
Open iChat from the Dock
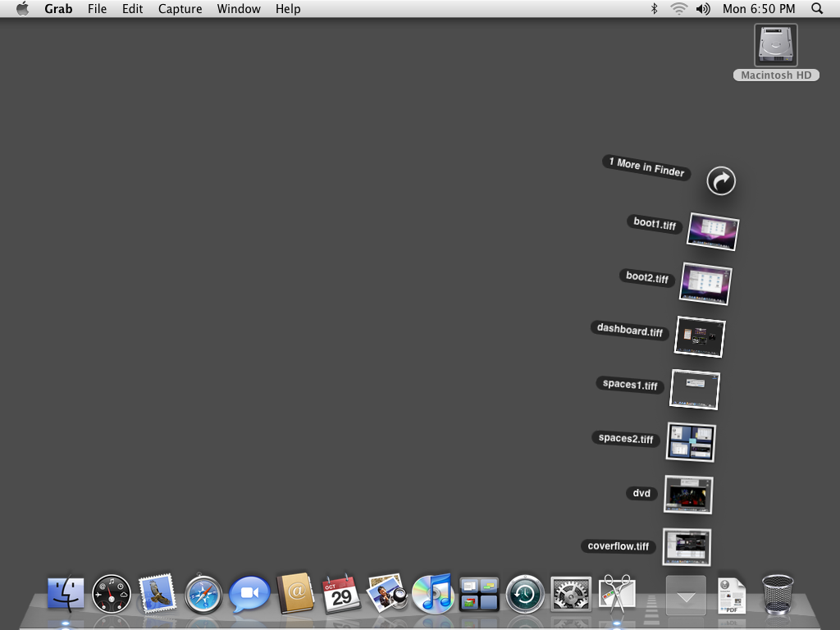point(249,592)
